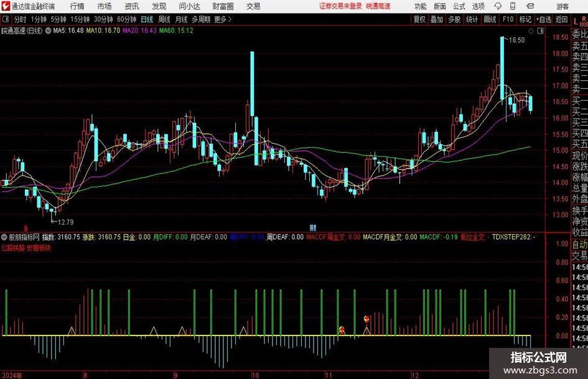Click the MA60: 15.12 value
The height and width of the screenshot is (379, 588).
(x=176, y=30)
